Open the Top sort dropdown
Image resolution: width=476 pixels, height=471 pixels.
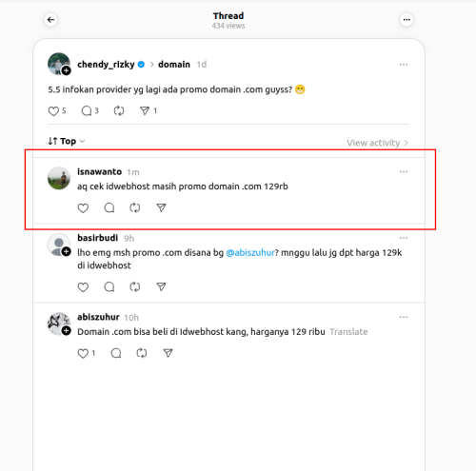67,141
